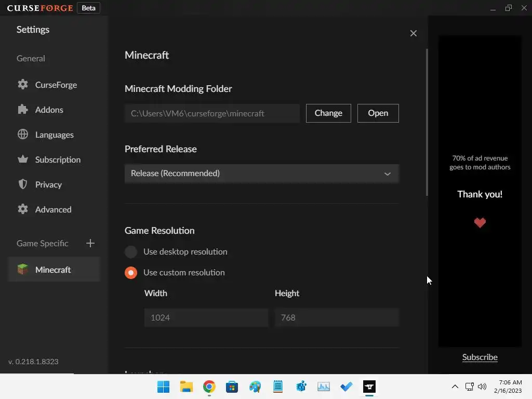Click Change modding folder button

coord(328,113)
